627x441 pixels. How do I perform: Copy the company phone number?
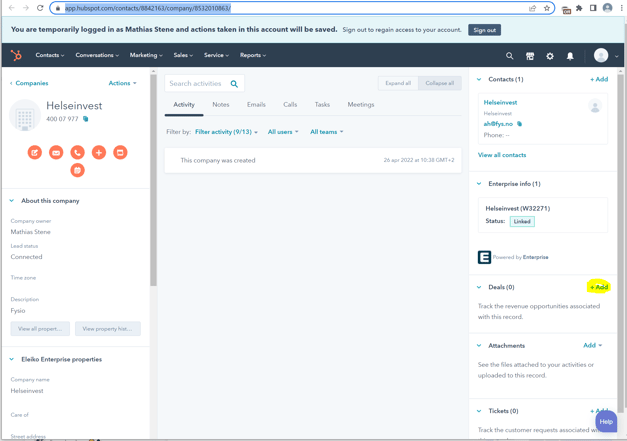86,119
